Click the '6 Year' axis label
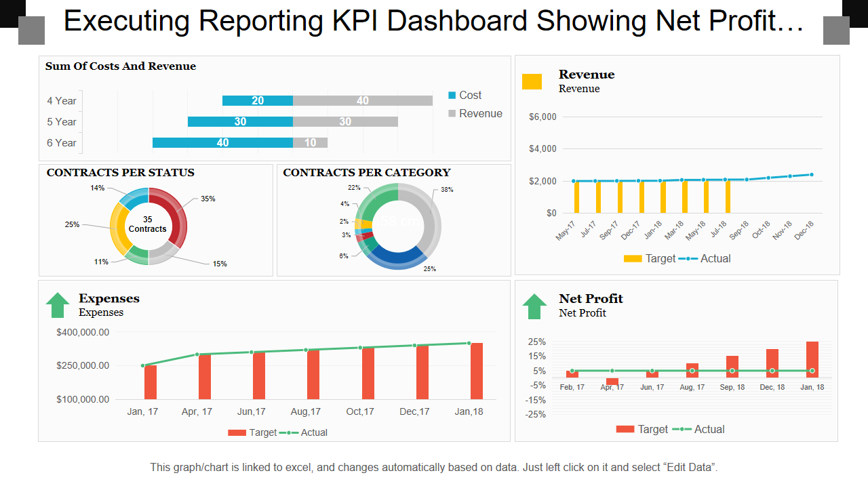The width and height of the screenshot is (868, 488). point(62,143)
